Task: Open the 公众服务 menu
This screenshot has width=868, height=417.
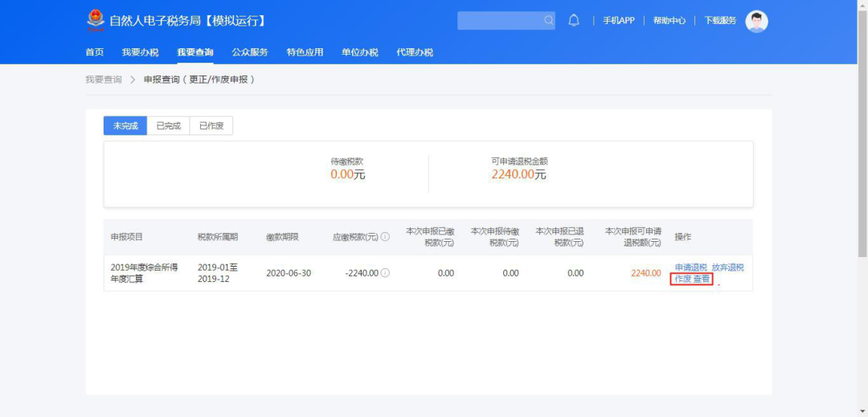Action: (x=250, y=52)
